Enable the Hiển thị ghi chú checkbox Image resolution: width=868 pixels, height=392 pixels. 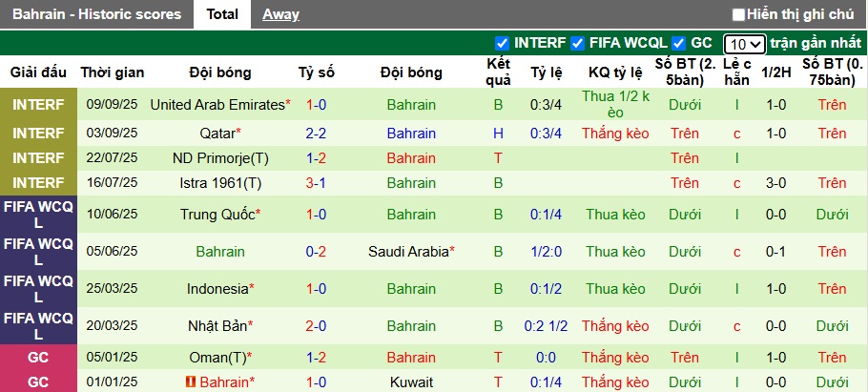point(738,14)
